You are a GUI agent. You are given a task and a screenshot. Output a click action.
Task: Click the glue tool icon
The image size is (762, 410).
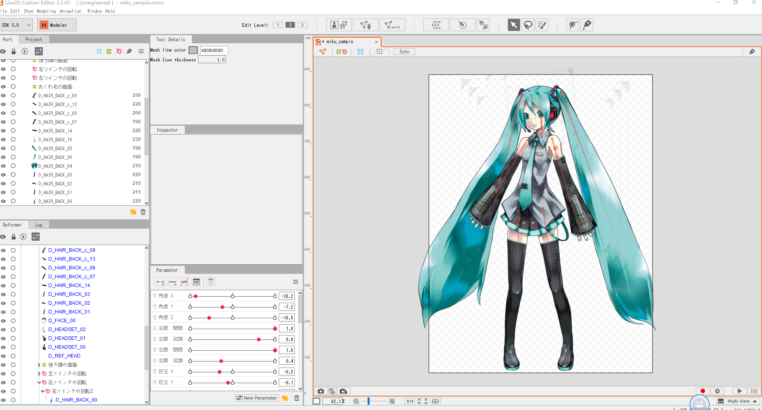[x=483, y=25]
